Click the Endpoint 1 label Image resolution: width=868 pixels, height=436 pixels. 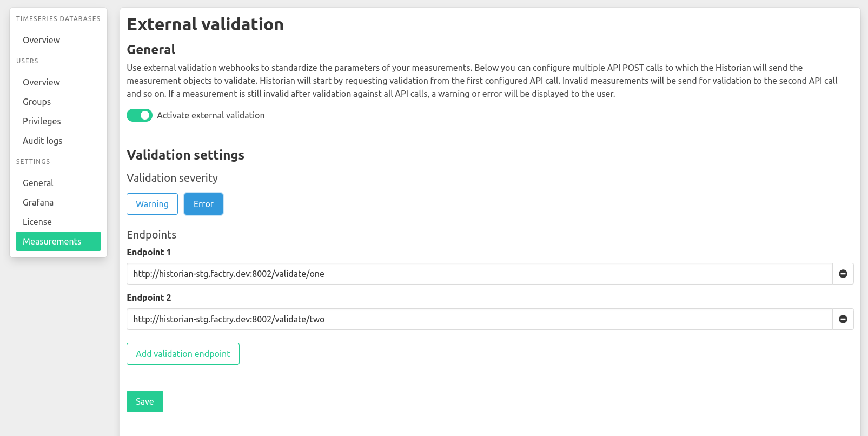pos(149,252)
